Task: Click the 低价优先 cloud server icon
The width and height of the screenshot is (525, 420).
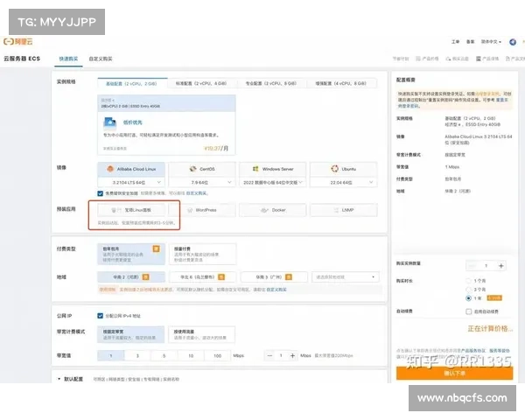Action: pos(110,122)
